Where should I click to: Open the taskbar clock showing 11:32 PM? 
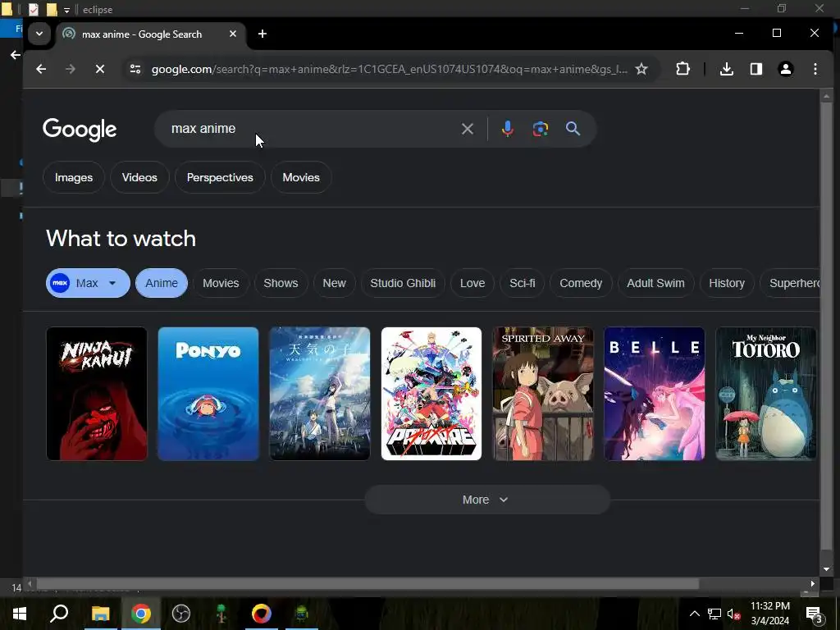769,614
